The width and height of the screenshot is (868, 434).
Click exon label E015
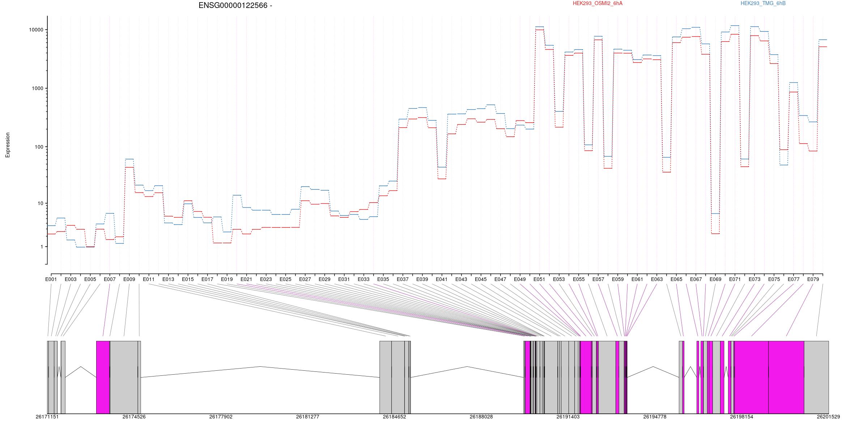[188, 279]
